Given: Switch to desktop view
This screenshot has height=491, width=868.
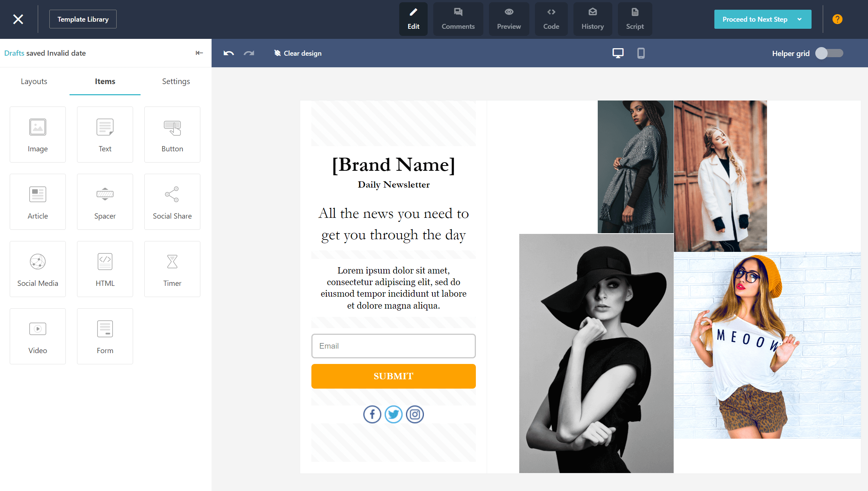Looking at the screenshot, I should point(618,53).
